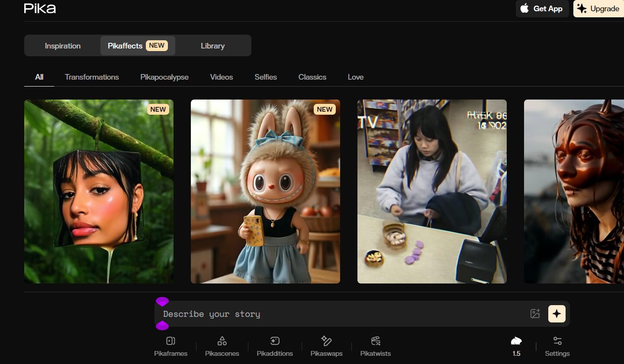Open the chocolate-faced woman effect thumbnail

574,192
